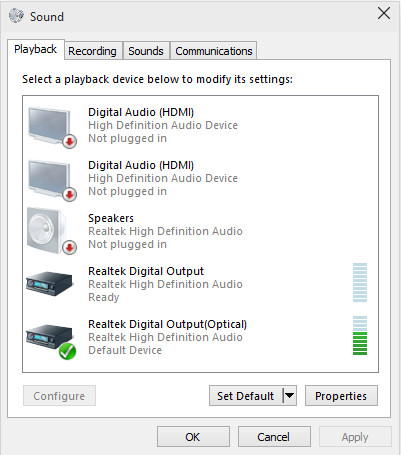
Task: Click the Set Default button
Action: pos(246,396)
